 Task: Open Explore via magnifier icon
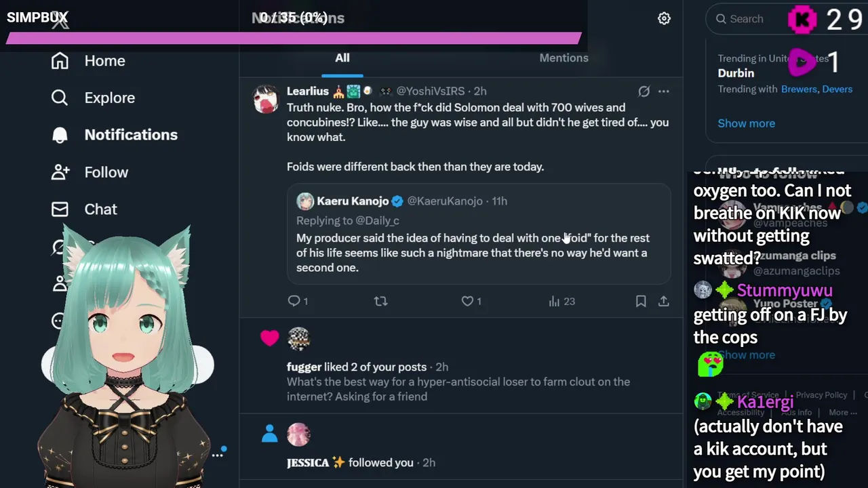60,98
